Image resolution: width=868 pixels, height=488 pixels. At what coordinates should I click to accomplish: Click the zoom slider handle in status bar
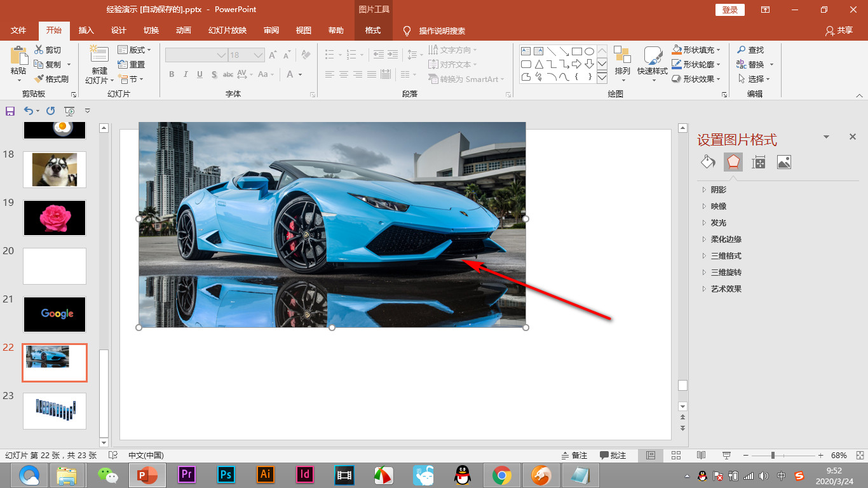pyautogui.click(x=773, y=456)
